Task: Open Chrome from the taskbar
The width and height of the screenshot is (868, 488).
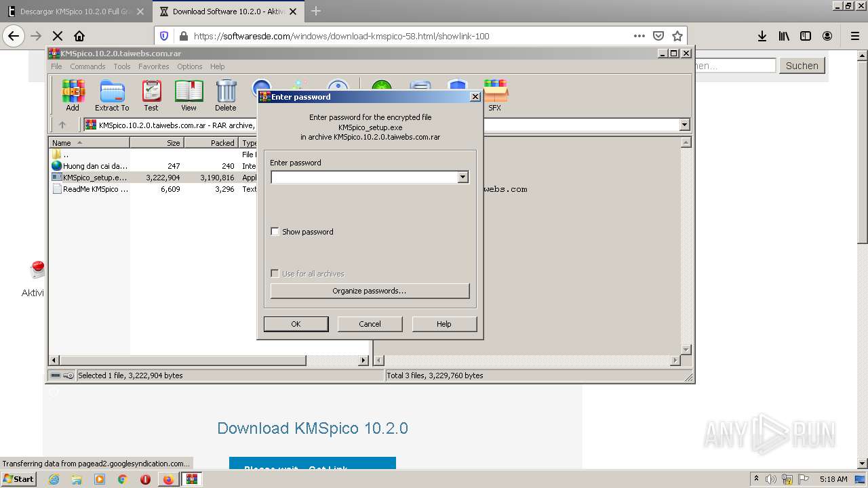Action: click(123, 479)
